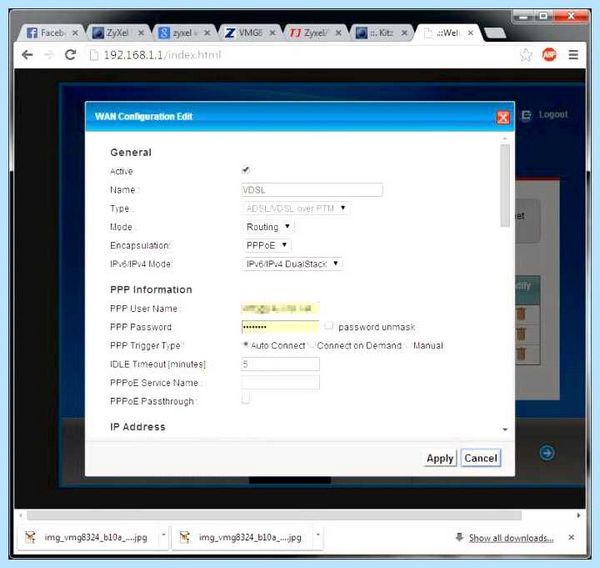This screenshot has width=600, height=568.
Task: Select Connect on Demand radio option
Action: (x=312, y=344)
